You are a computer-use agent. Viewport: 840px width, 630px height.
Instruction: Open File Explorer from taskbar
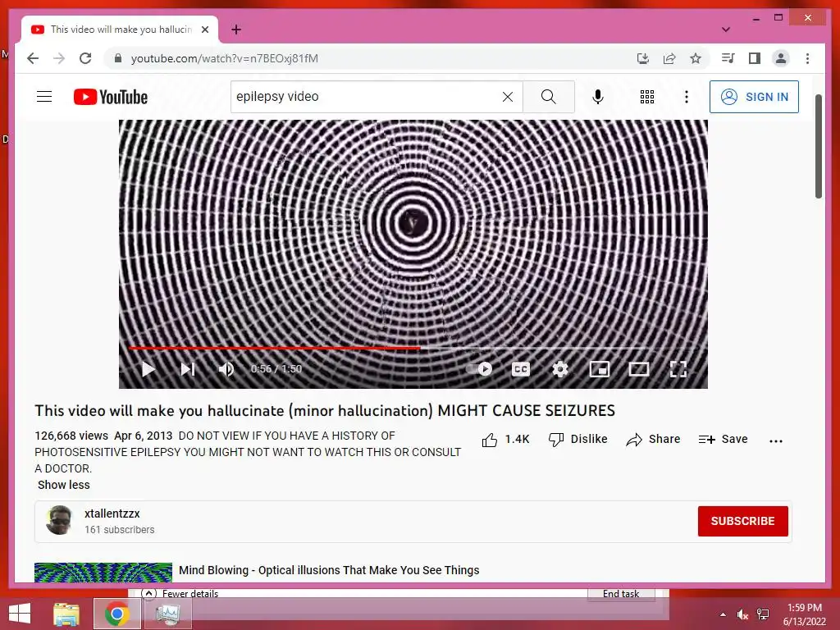coord(66,614)
